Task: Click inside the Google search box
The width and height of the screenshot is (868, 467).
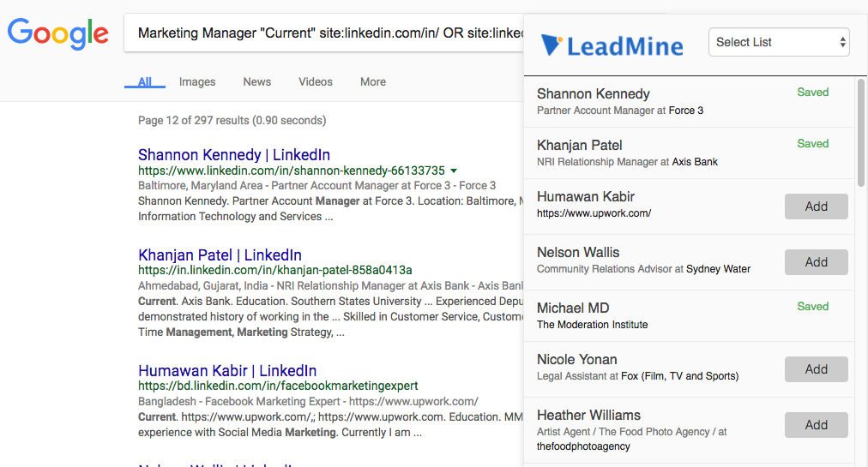Action: 326,33
